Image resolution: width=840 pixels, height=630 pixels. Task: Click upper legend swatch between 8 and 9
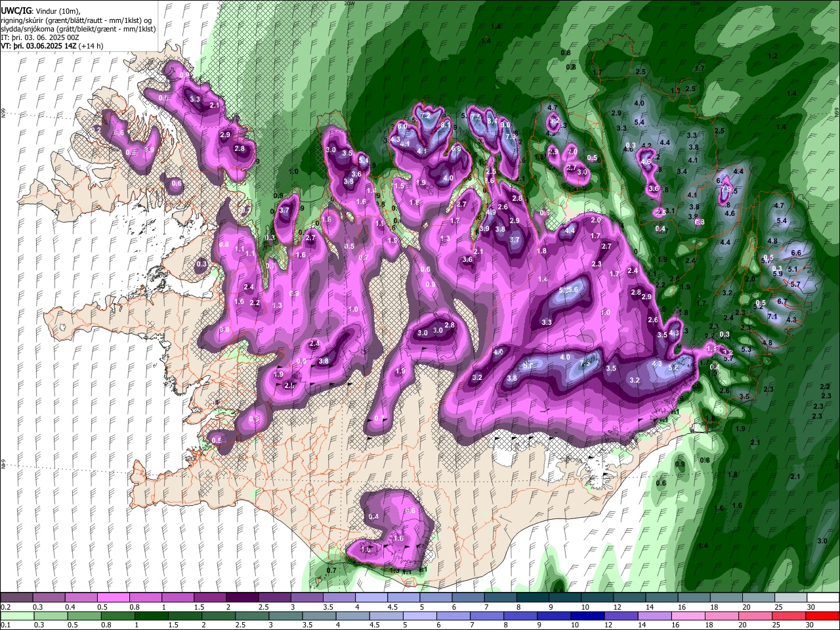532,598
